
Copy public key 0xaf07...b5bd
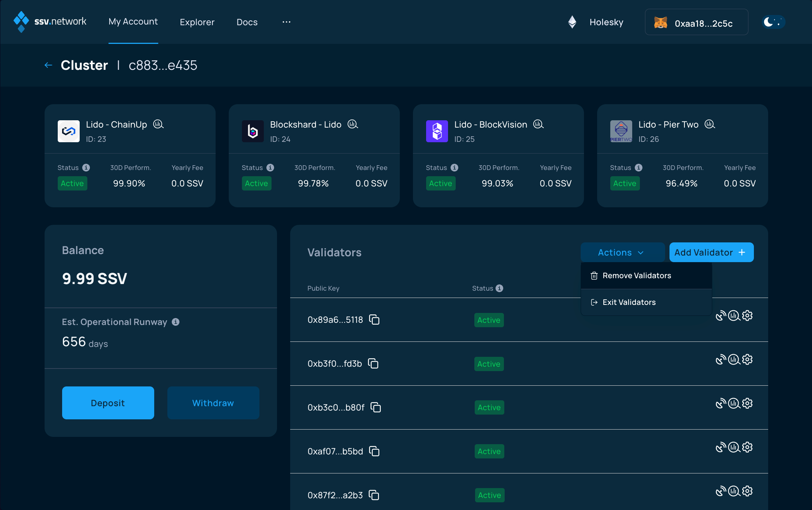[374, 451]
